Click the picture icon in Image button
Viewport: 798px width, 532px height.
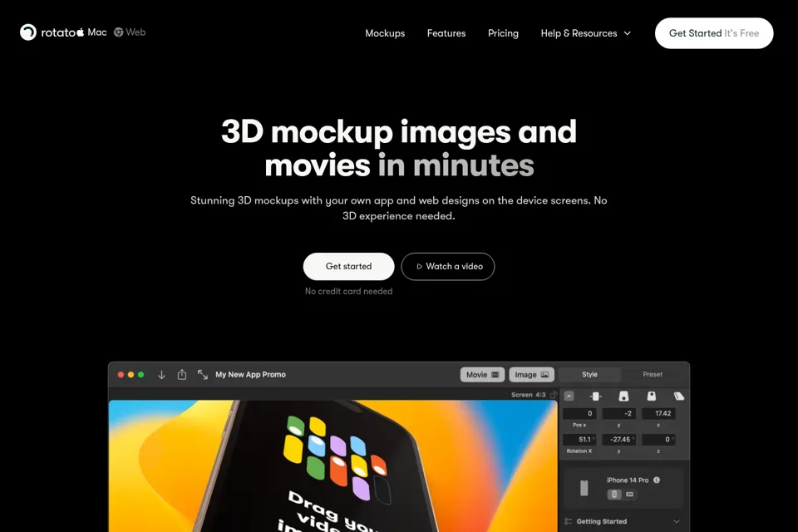coord(544,375)
